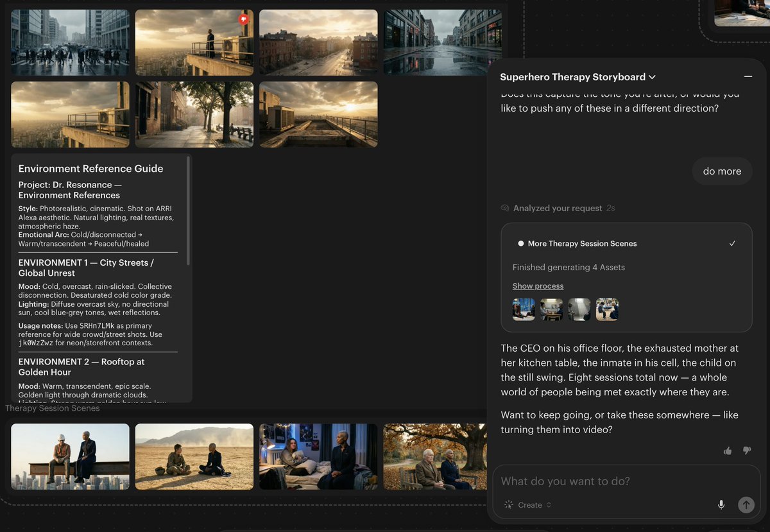The image size is (770, 532).
Task: Click the checkmark on More Therapy Session Scenes
Action: pos(732,244)
